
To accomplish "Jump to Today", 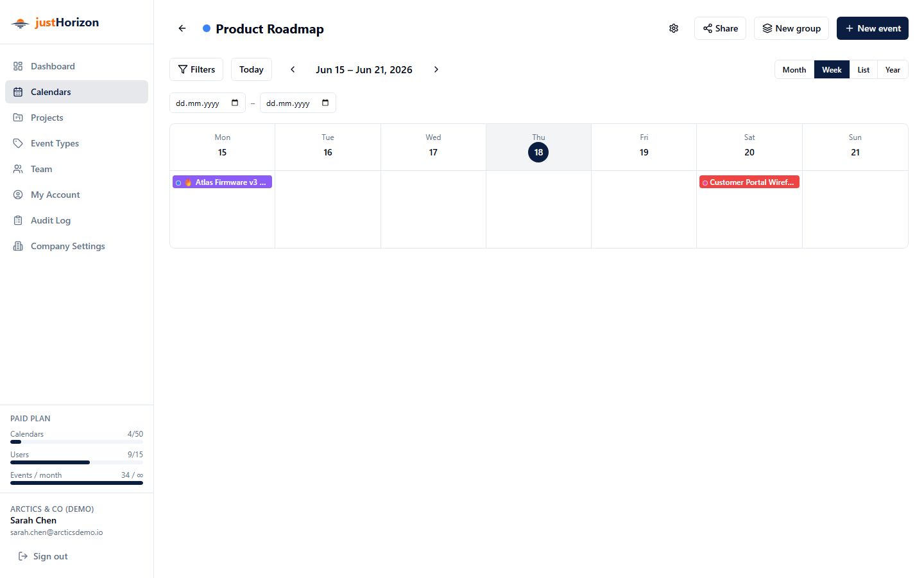I will [252, 69].
